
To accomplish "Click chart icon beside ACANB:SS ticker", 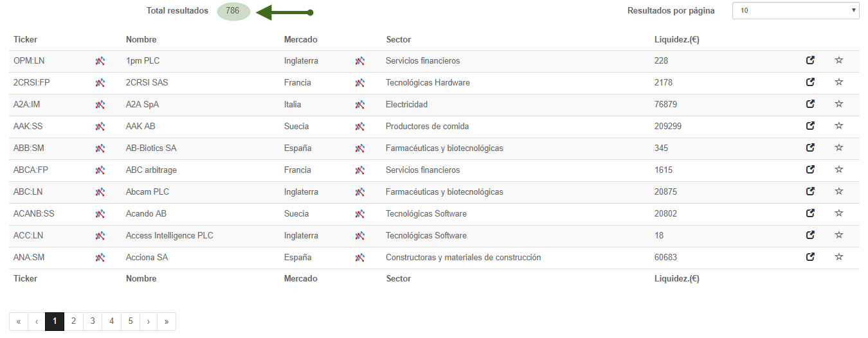I will [100, 214].
